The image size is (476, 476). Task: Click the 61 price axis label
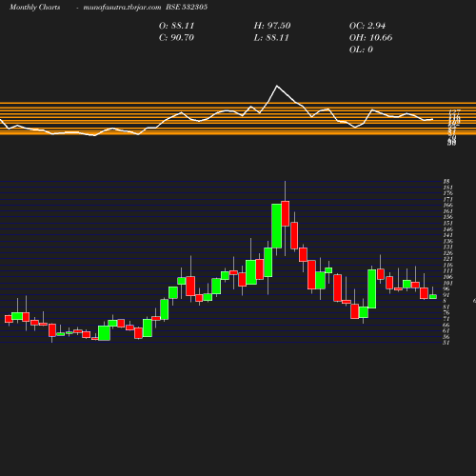446,331
